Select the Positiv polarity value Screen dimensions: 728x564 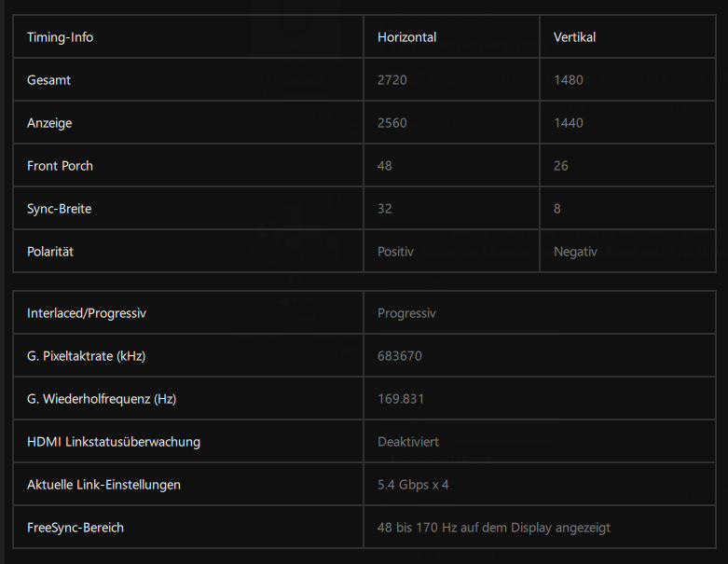point(395,252)
